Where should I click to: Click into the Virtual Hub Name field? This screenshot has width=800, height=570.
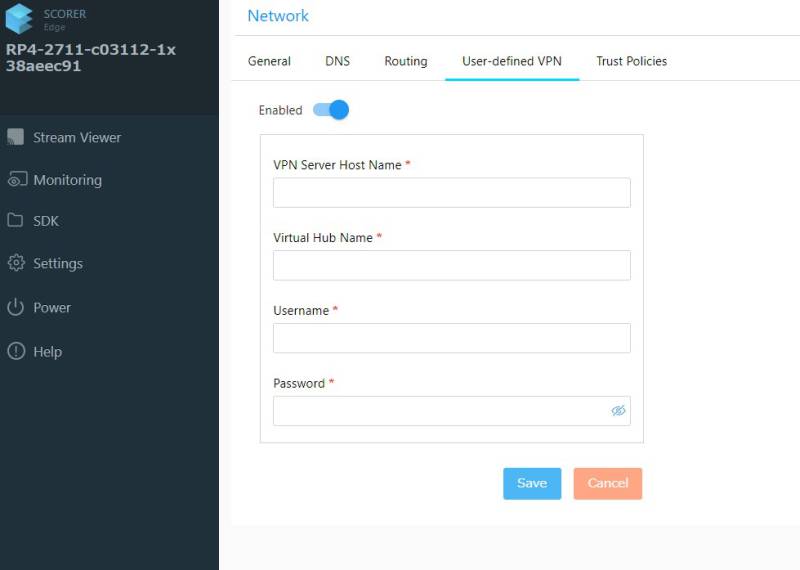[451, 265]
